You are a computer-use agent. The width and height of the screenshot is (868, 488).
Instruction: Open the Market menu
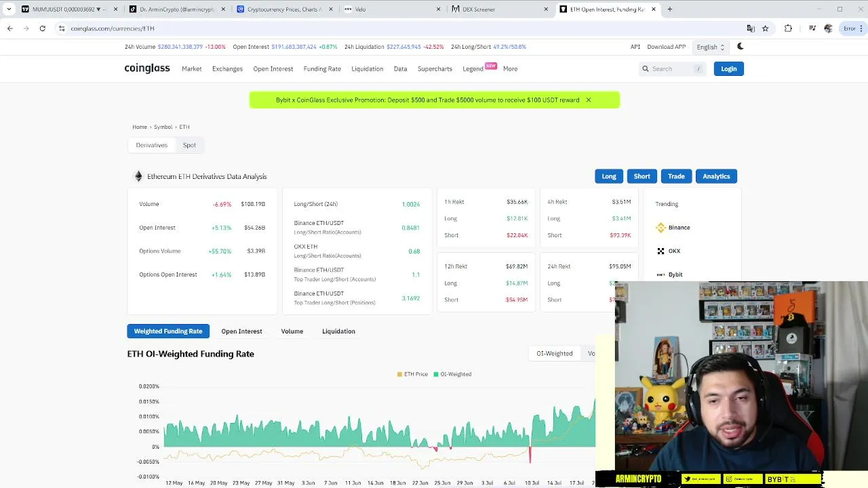[x=191, y=68]
